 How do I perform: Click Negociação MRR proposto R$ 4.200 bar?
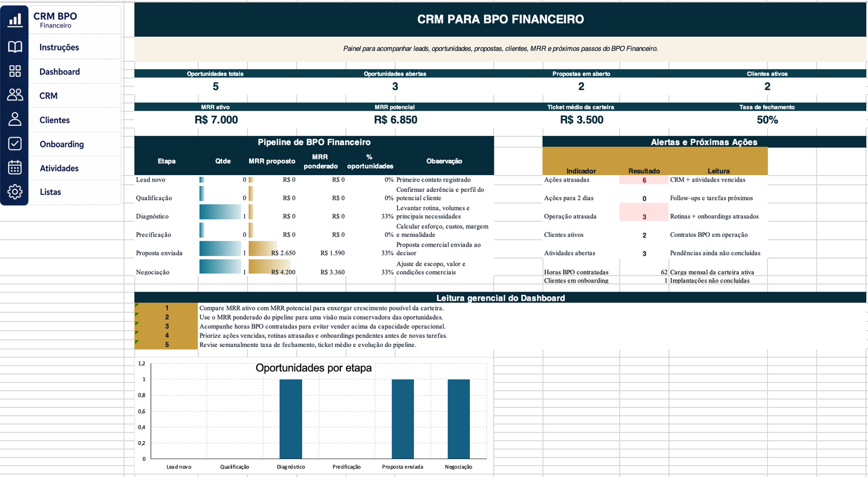tap(270, 267)
